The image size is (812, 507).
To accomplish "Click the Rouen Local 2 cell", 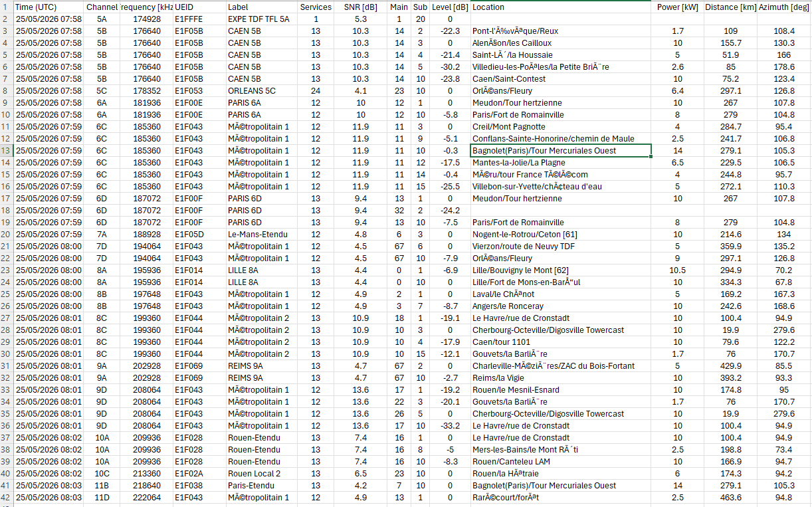I will click(x=261, y=474).
